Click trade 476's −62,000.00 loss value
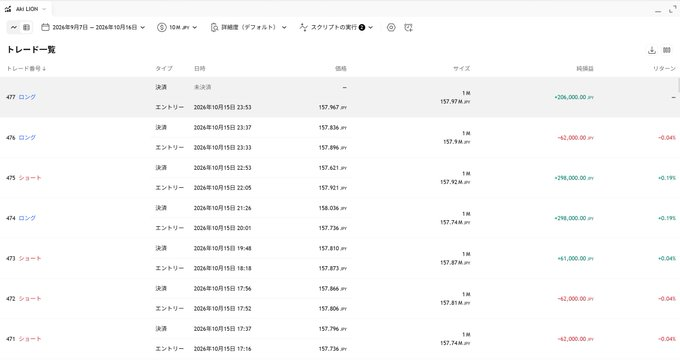 pyautogui.click(x=575, y=138)
